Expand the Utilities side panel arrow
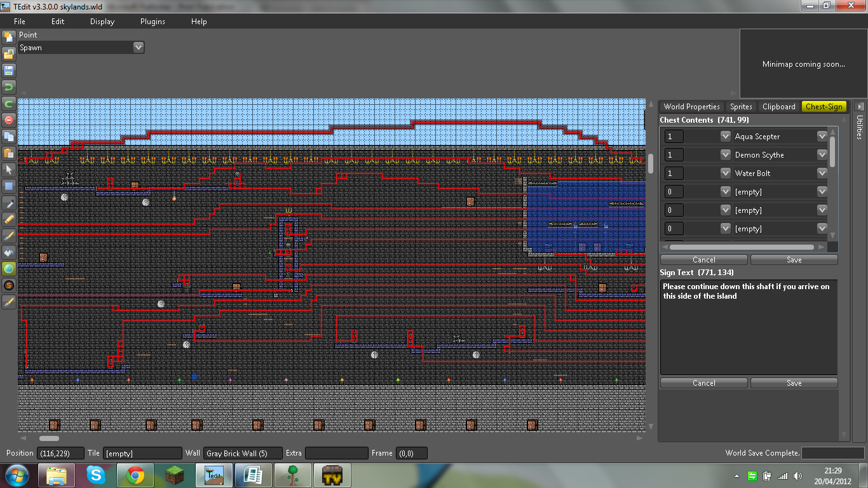Image resolution: width=868 pixels, height=488 pixels. [860, 107]
